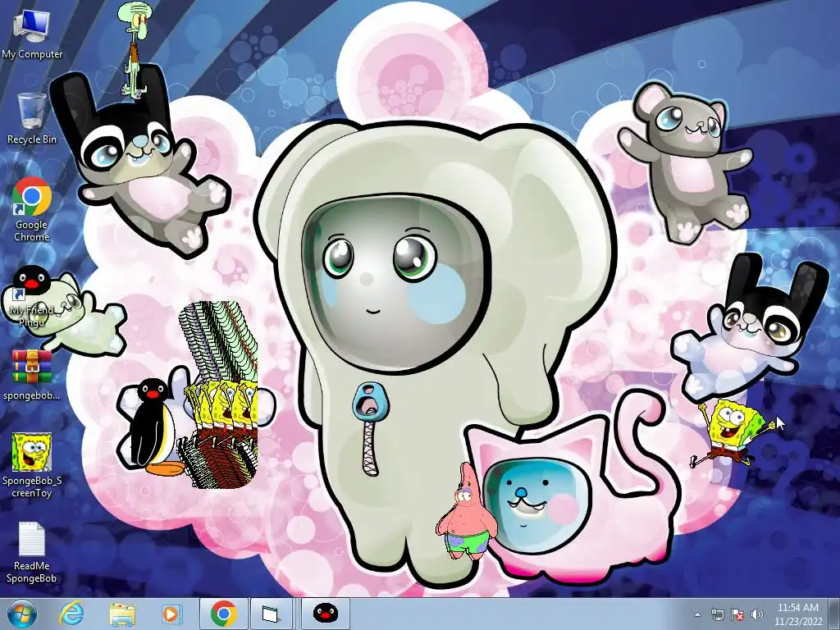Open the Windows Start menu orb
The height and width of the screenshot is (630, 840).
pyautogui.click(x=22, y=614)
